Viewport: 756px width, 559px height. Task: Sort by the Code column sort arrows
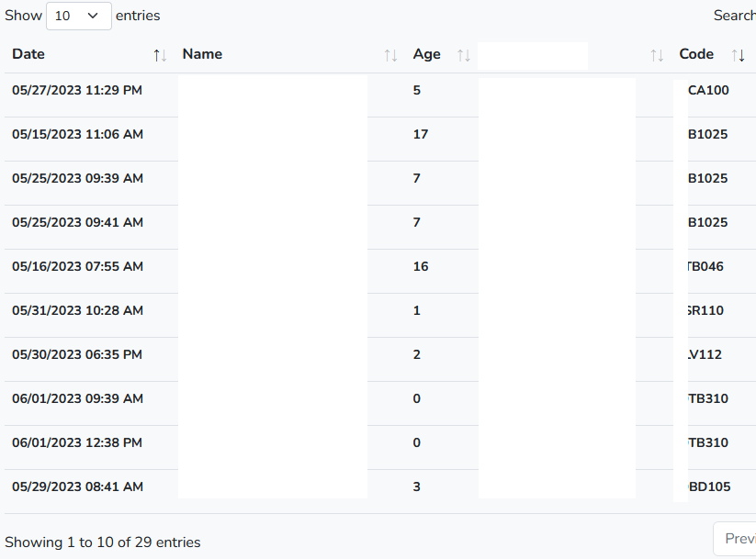739,54
